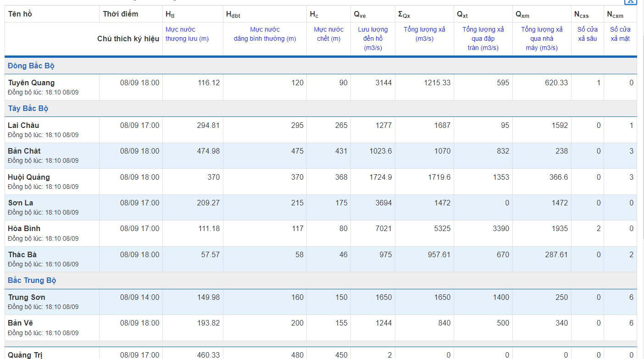Image resolution: width=644 pixels, height=359 pixels.
Task: Click the Ncxs column header
Action: 582,15
